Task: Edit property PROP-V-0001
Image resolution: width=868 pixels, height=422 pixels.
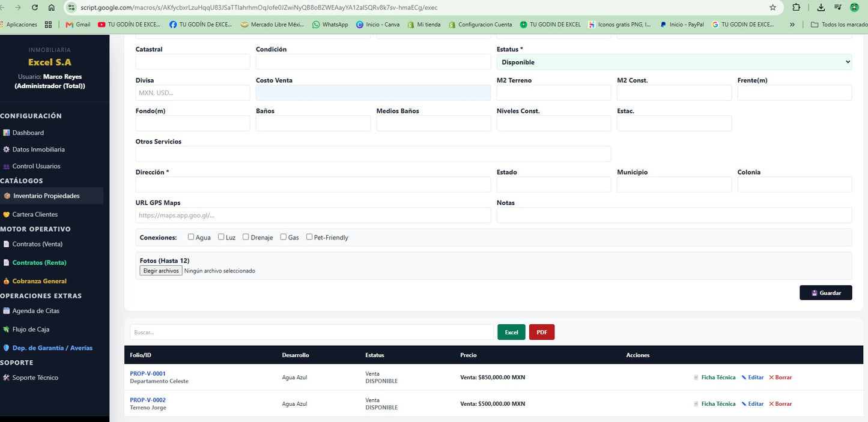Action: coord(753,378)
